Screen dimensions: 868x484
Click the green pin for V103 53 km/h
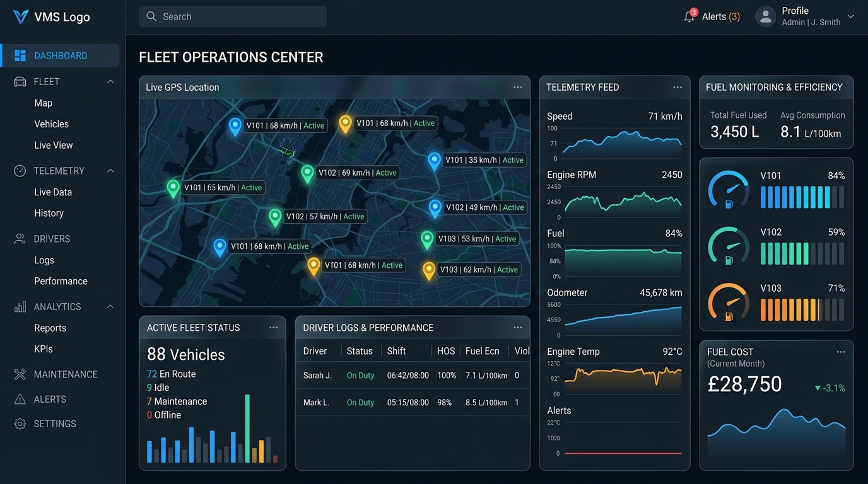(427, 239)
